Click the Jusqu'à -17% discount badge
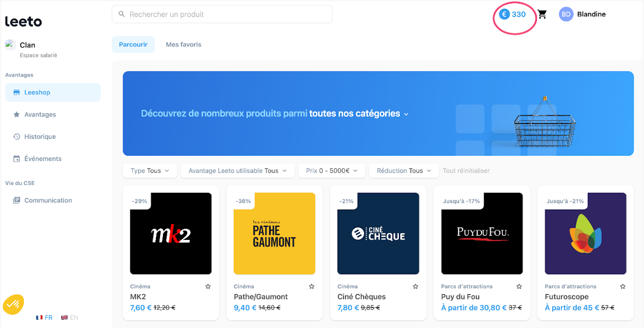The height and width of the screenshot is (328, 644). [x=461, y=201]
